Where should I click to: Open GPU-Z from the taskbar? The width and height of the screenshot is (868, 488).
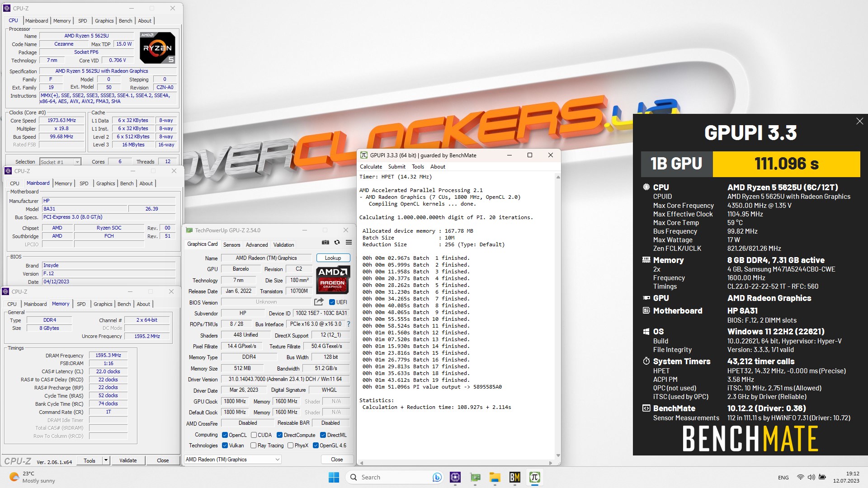click(475, 477)
